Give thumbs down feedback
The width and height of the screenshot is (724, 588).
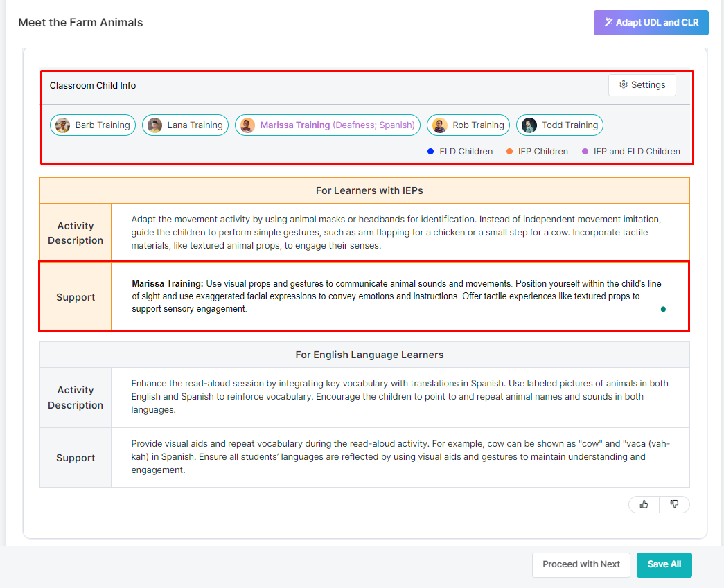tap(674, 504)
